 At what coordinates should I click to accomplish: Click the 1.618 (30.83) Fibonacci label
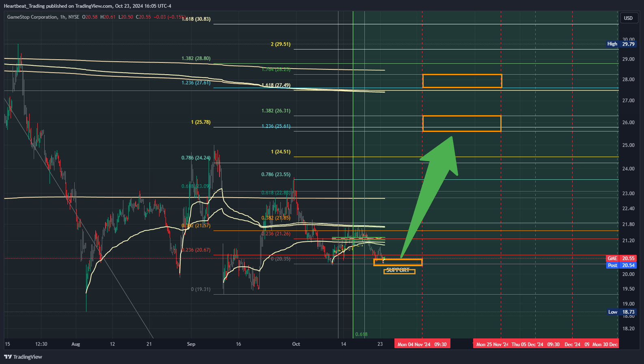click(196, 19)
